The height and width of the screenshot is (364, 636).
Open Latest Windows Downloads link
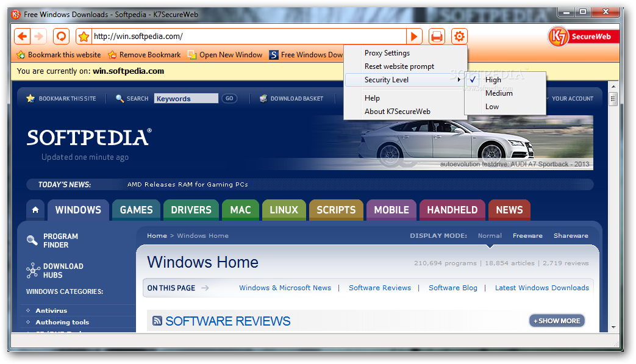coord(542,288)
